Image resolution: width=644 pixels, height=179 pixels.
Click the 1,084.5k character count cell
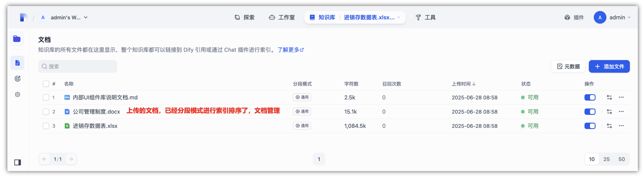[x=355, y=126]
